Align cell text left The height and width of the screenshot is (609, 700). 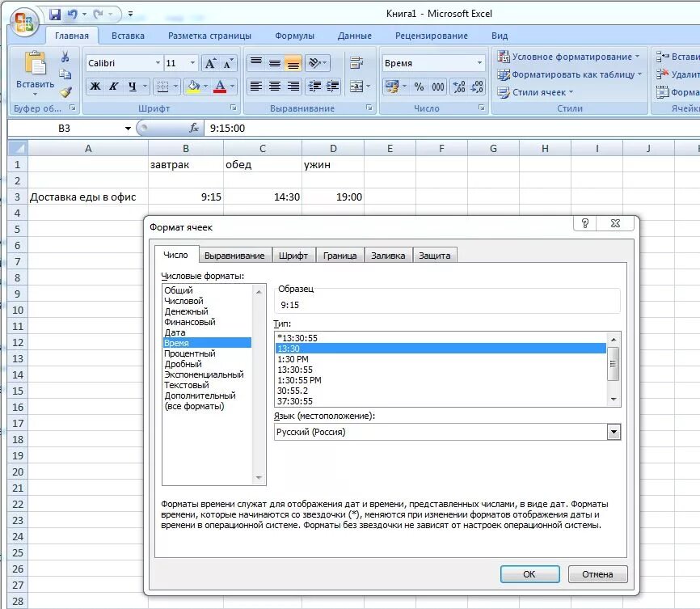[x=255, y=87]
